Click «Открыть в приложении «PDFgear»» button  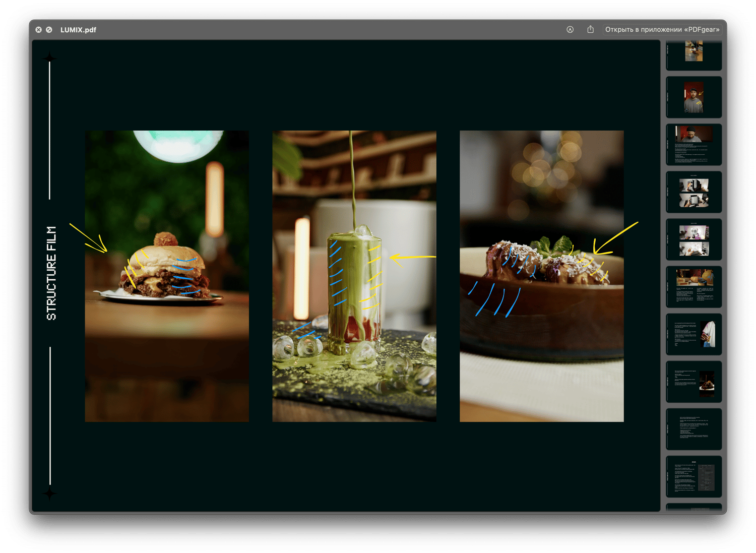pos(662,30)
